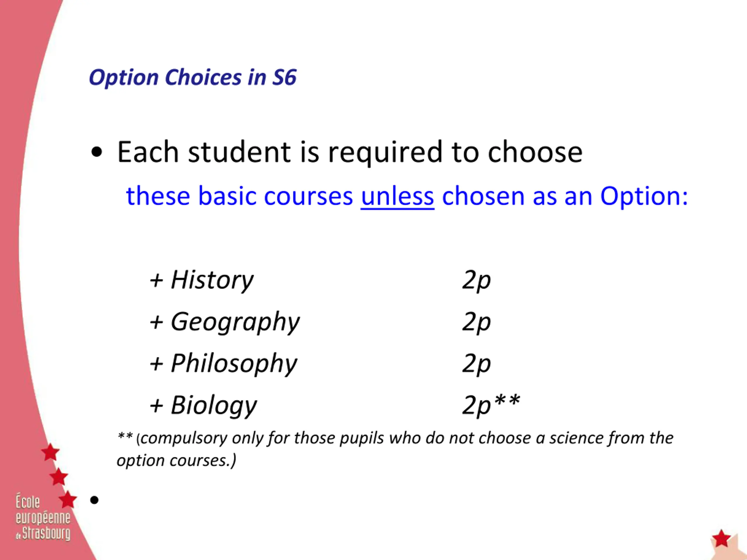This screenshot has width=747, height=560.
Task: Click the footnote about compulsory science
Action: click(395, 449)
